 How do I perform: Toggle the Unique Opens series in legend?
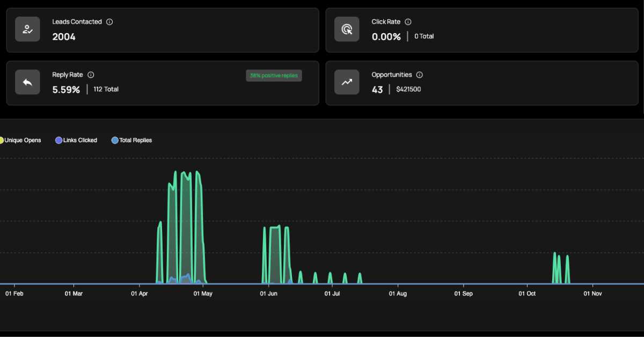click(x=20, y=141)
